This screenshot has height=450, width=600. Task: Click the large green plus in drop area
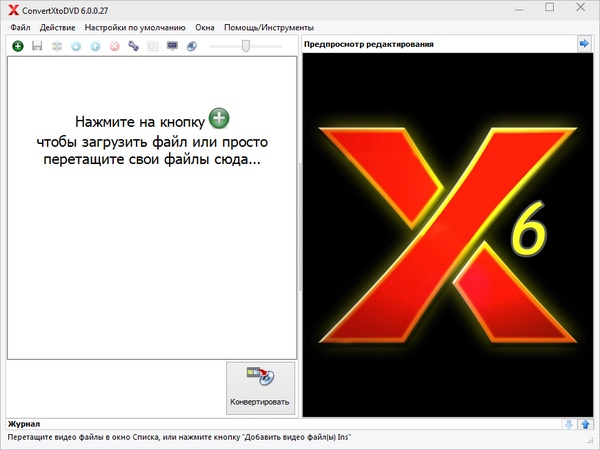[219, 121]
